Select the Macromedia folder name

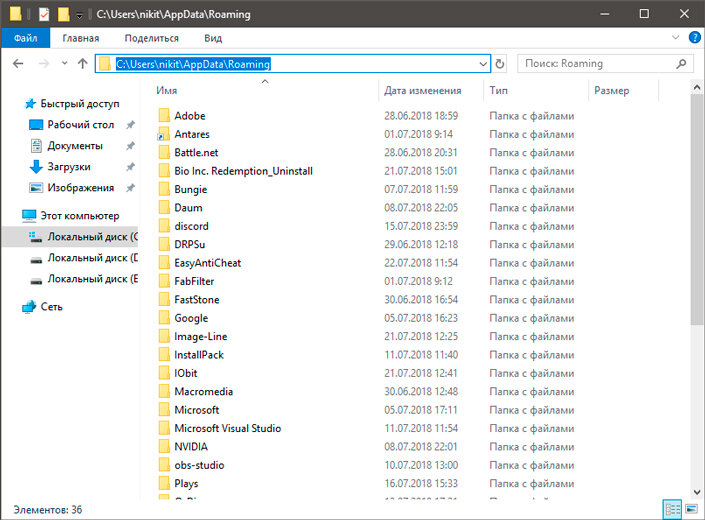[204, 391]
